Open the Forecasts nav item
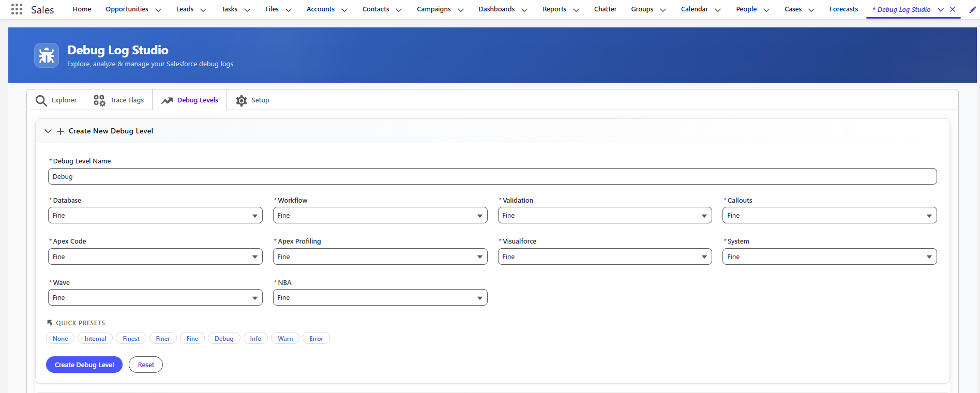 point(843,9)
